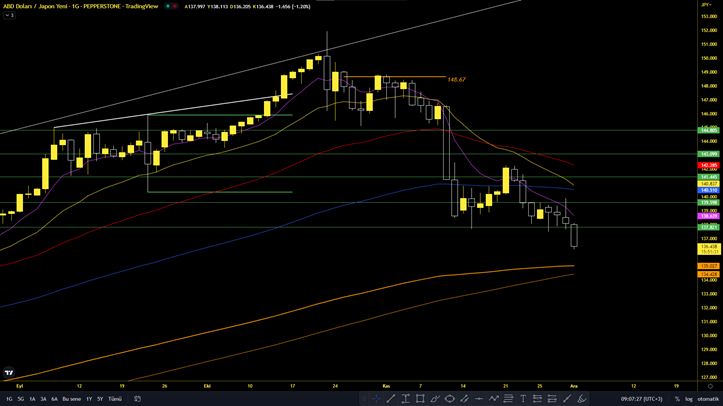723x406 pixels.
Task: Toggle otomatik auto scale
Action: (x=708, y=399)
